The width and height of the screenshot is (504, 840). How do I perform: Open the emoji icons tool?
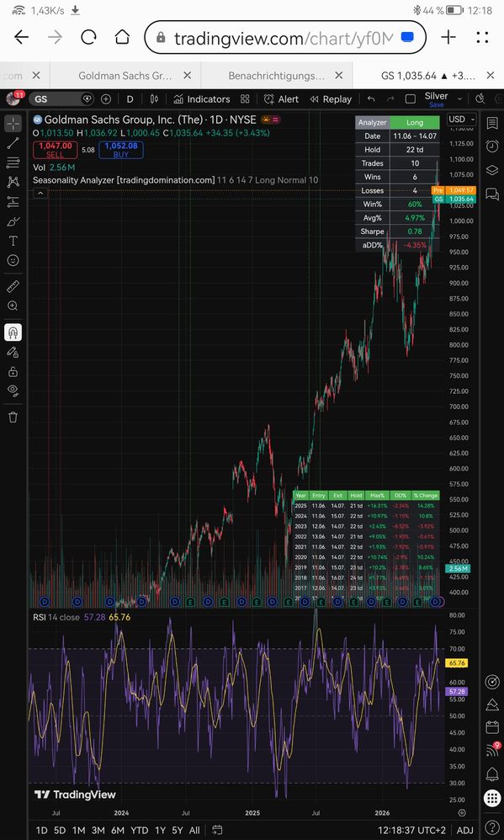click(x=13, y=260)
